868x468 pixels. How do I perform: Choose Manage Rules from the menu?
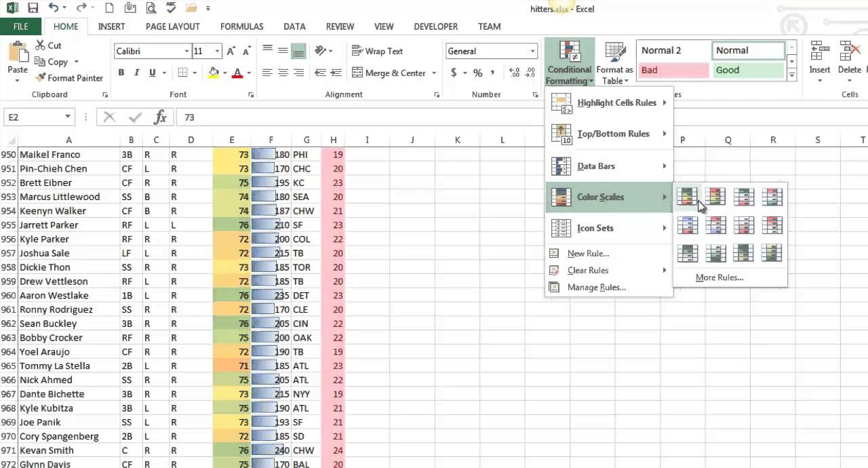596,288
